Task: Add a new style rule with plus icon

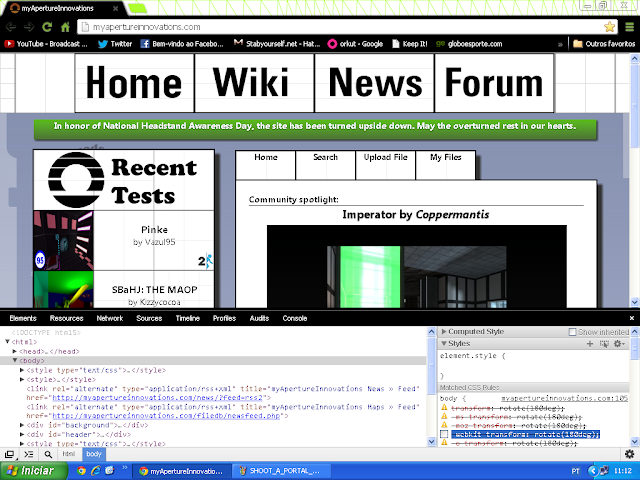Action: (x=590, y=344)
